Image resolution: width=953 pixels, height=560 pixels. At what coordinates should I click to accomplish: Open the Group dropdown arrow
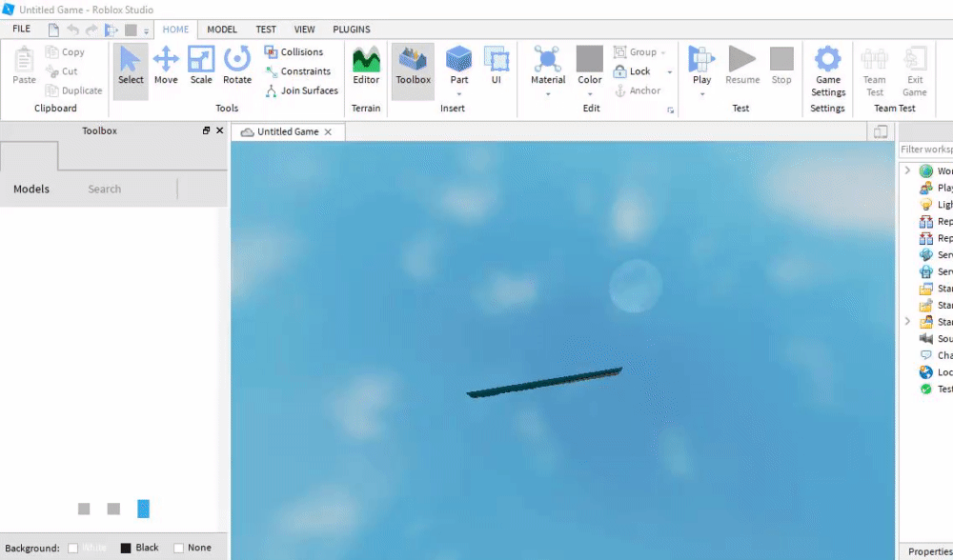[663, 52]
